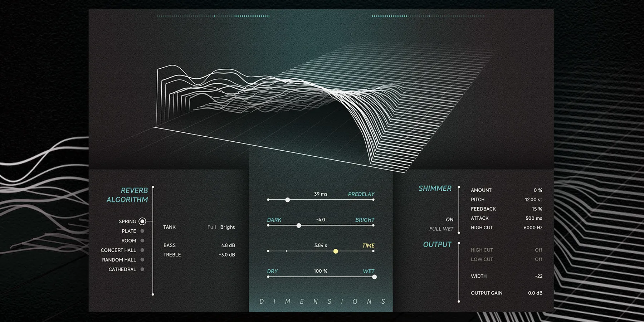Select the Cathedral reverb algorithm
Screen dimensions: 644x322
[x=142, y=269]
